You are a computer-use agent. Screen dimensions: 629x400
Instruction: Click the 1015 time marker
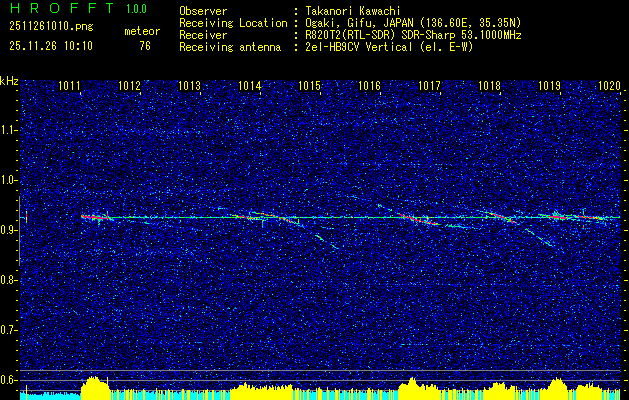tap(310, 86)
